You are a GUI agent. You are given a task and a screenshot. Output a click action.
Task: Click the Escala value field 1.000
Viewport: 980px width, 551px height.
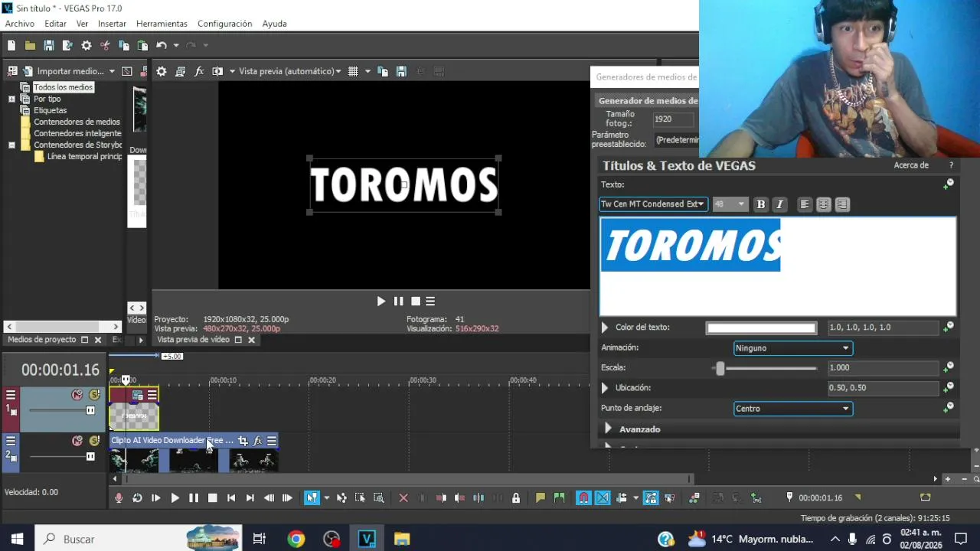[x=884, y=368]
